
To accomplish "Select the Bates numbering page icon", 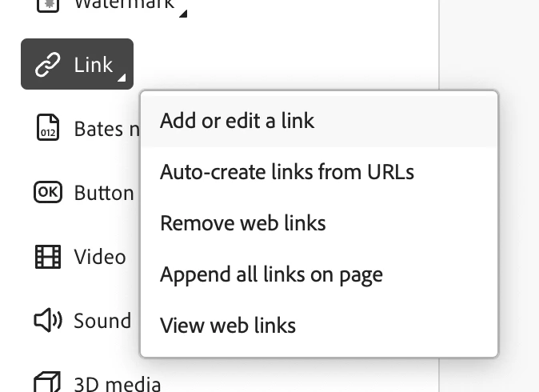I will (48, 127).
